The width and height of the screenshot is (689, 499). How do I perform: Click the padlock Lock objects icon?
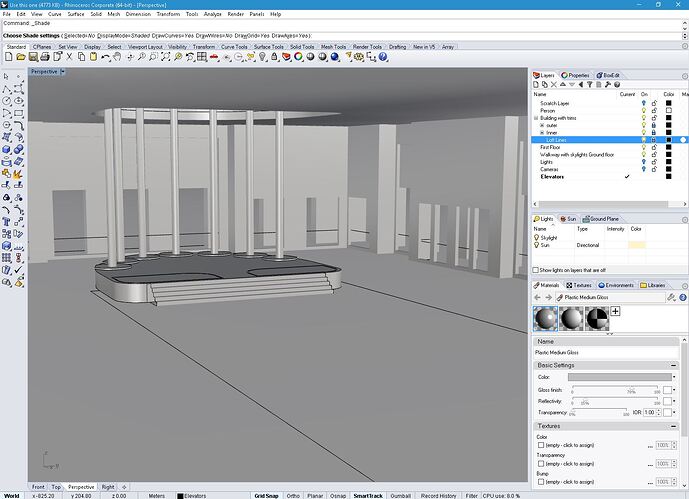coord(274,57)
